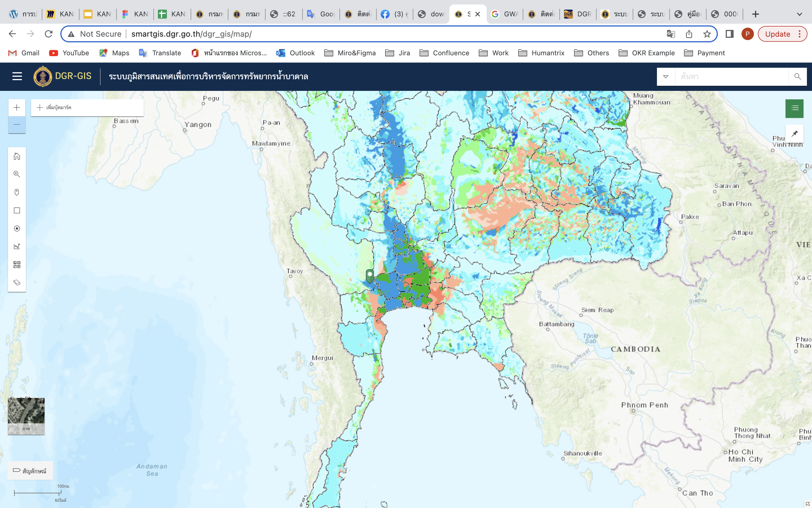Switch to the DGR browser tab
The image size is (812, 508).
(578, 14)
